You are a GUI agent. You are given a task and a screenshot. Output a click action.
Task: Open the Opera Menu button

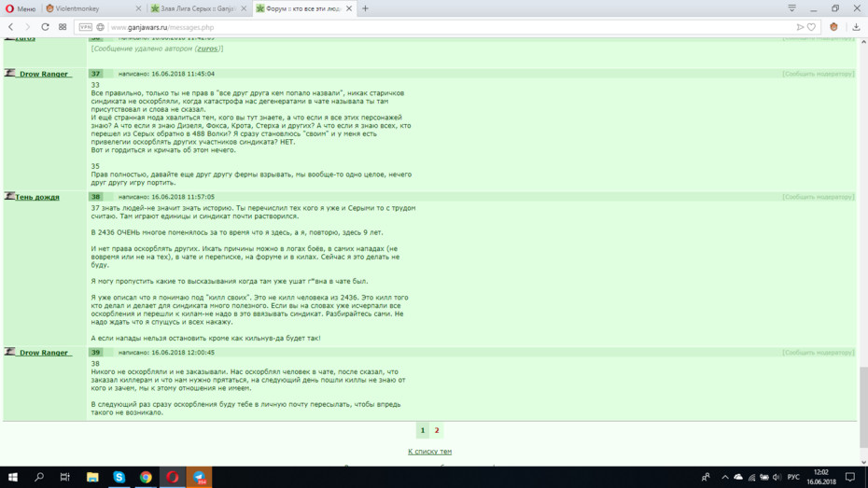tap(21, 8)
